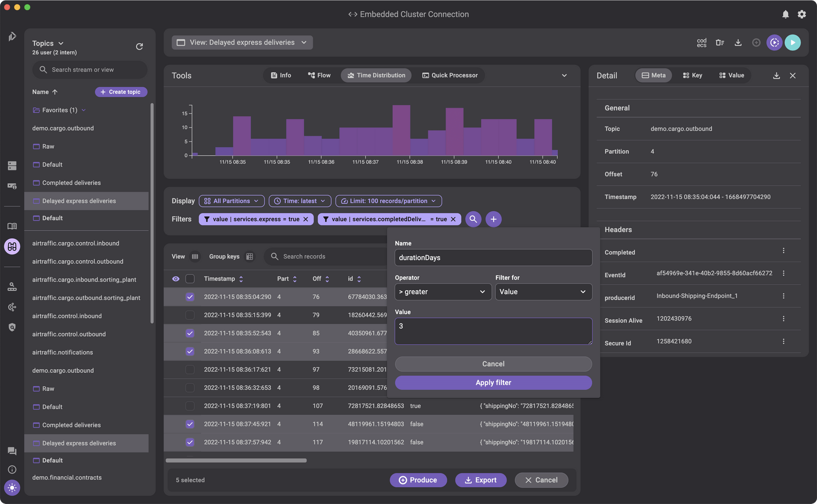Open the Operator dropdown showing greater
This screenshot has height=504, width=817.
click(442, 291)
